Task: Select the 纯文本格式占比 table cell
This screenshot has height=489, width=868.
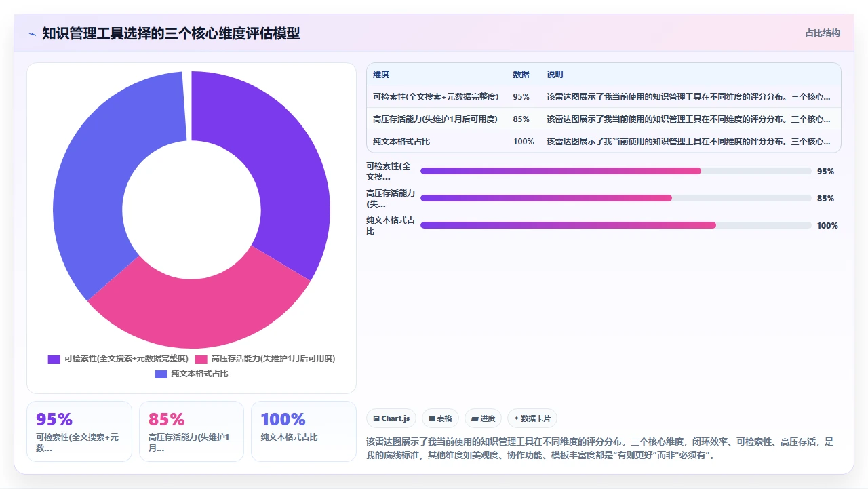Action: pos(436,142)
